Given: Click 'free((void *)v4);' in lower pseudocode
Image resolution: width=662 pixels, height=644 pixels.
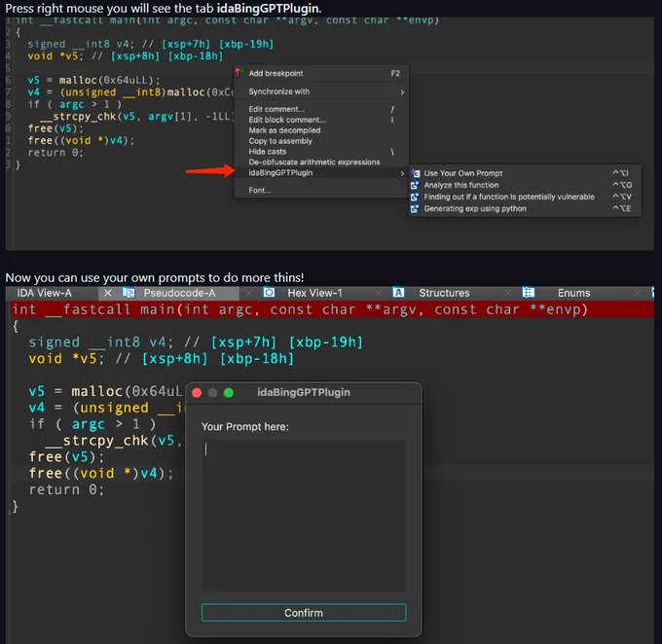Looking at the screenshot, I should [x=101, y=474].
